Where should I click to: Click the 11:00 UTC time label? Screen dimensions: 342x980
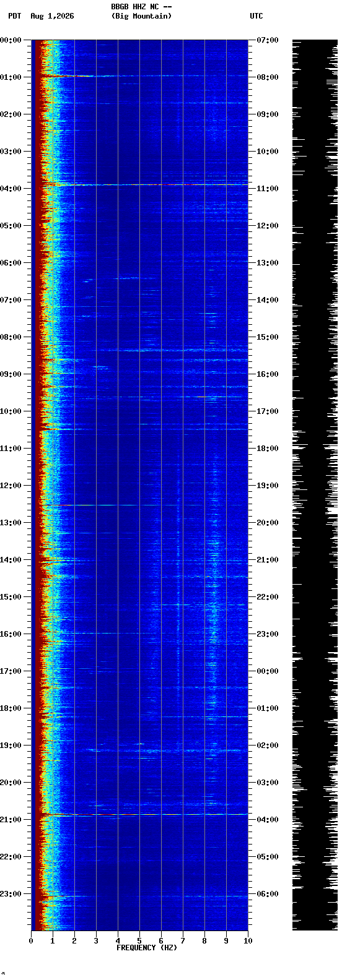pos(268,189)
